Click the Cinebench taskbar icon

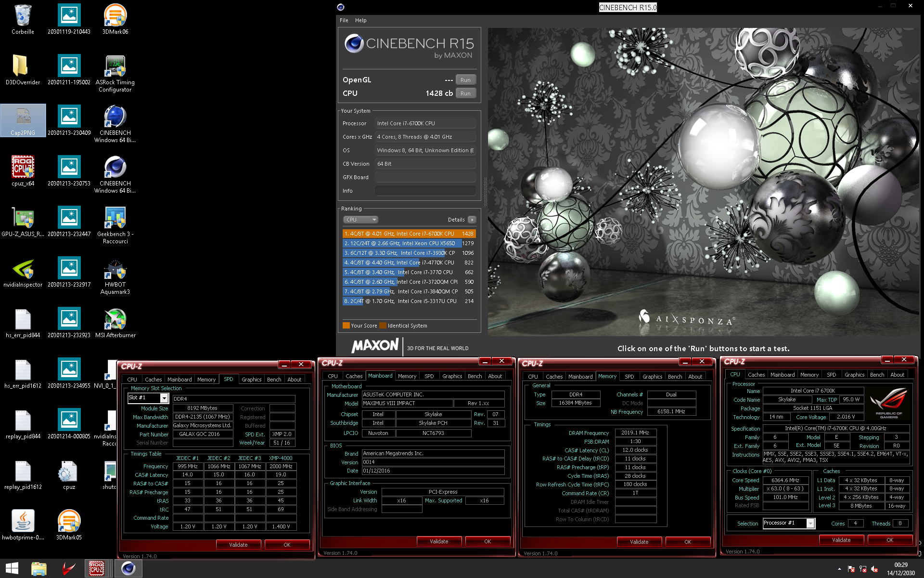pyautogui.click(x=128, y=568)
